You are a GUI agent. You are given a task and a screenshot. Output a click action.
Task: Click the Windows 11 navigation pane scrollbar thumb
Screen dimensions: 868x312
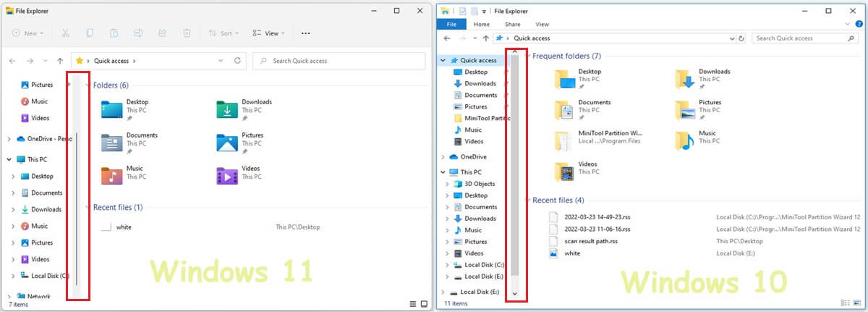pos(77,210)
